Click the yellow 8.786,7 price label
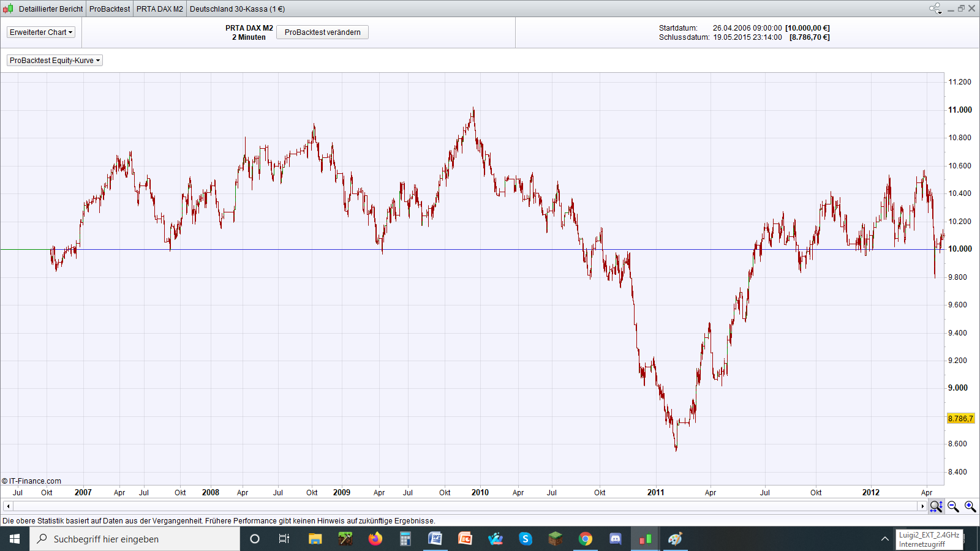The height and width of the screenshot is (551, 980). (960, 419)
